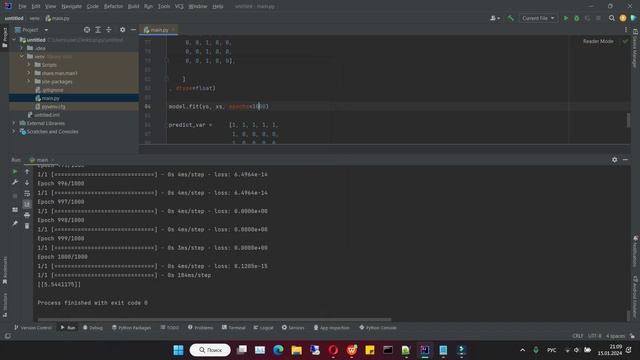Collapse the venv folder
This screenshot has width=640, height=360.
pos(22,56)
